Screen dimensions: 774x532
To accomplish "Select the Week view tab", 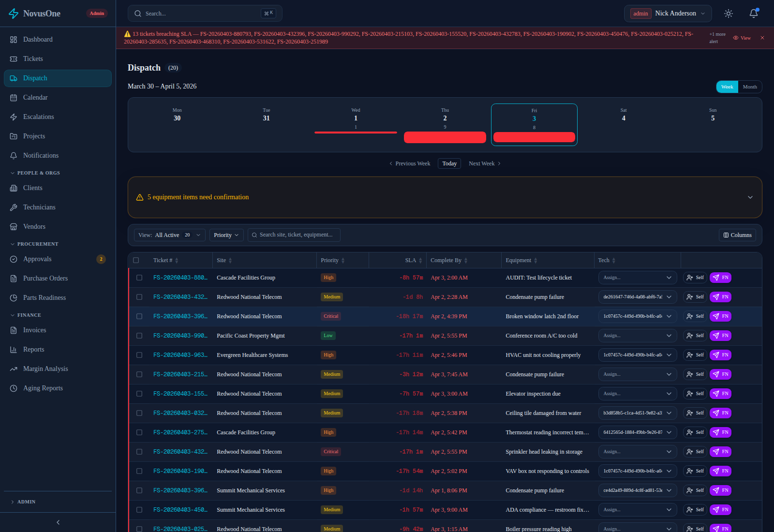I will [727, 87].
